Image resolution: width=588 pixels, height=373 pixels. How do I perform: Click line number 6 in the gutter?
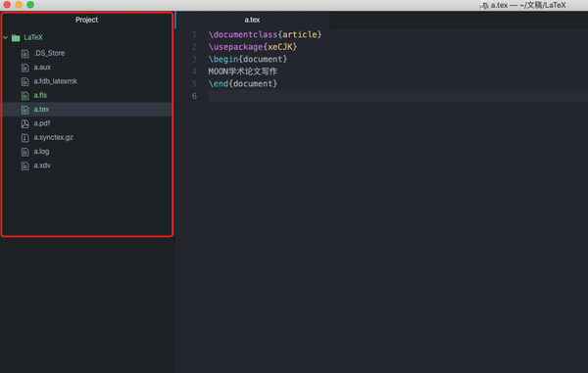(x=194, y=96)
